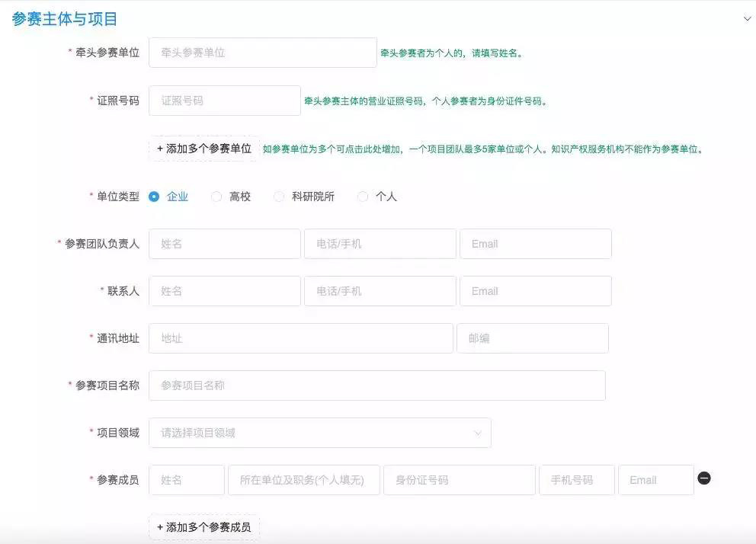Select the 企业 unit type radio
The width and height of the screenshot is (756, 544).
coord(154,197)
